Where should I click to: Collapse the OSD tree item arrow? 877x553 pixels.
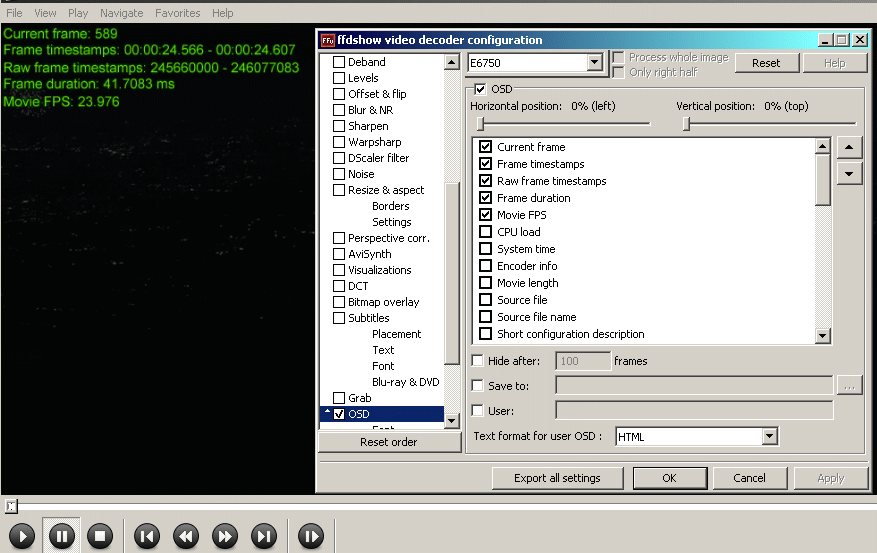pos(327,412)
